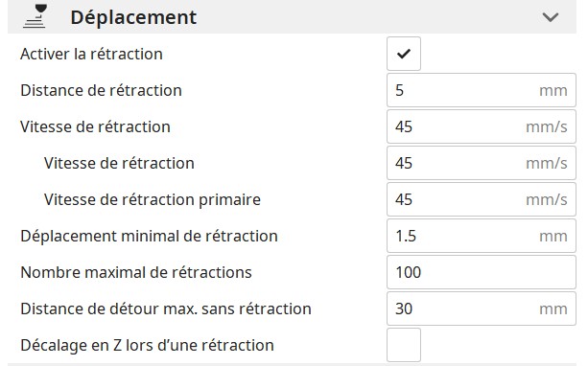
Task: Click Déplacement minimal de rétraction label
Action: pos(149,236)
